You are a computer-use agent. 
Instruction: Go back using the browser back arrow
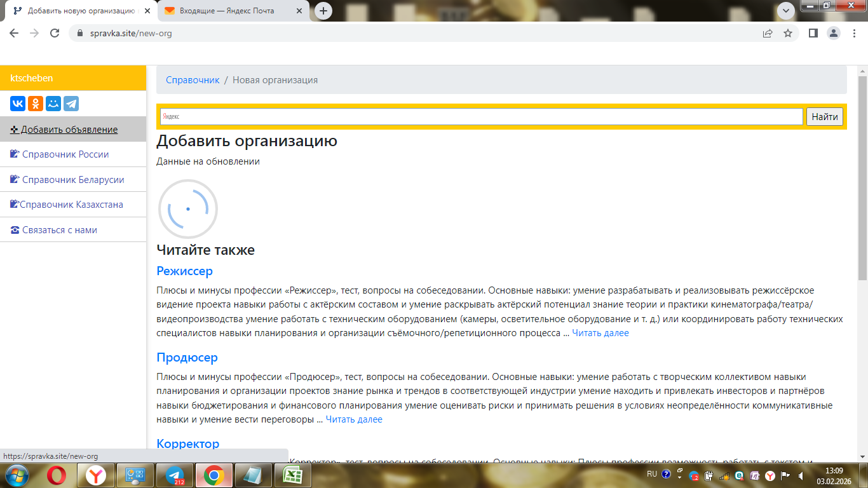click(x=14, y=33)
